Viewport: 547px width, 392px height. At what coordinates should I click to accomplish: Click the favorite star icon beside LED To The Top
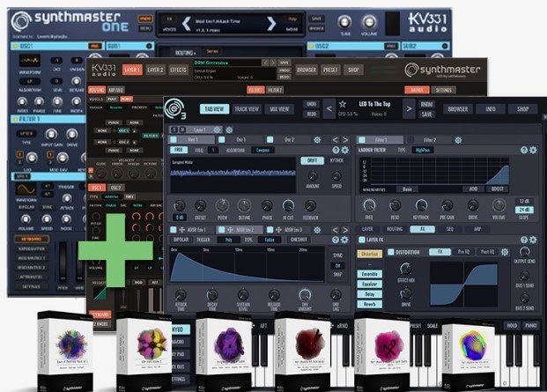coord(343,104)
